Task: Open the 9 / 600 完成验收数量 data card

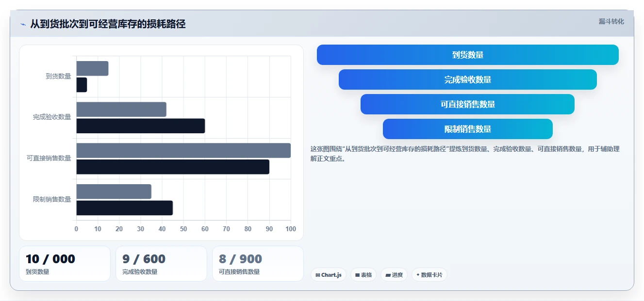Action: tap(161, 264)
